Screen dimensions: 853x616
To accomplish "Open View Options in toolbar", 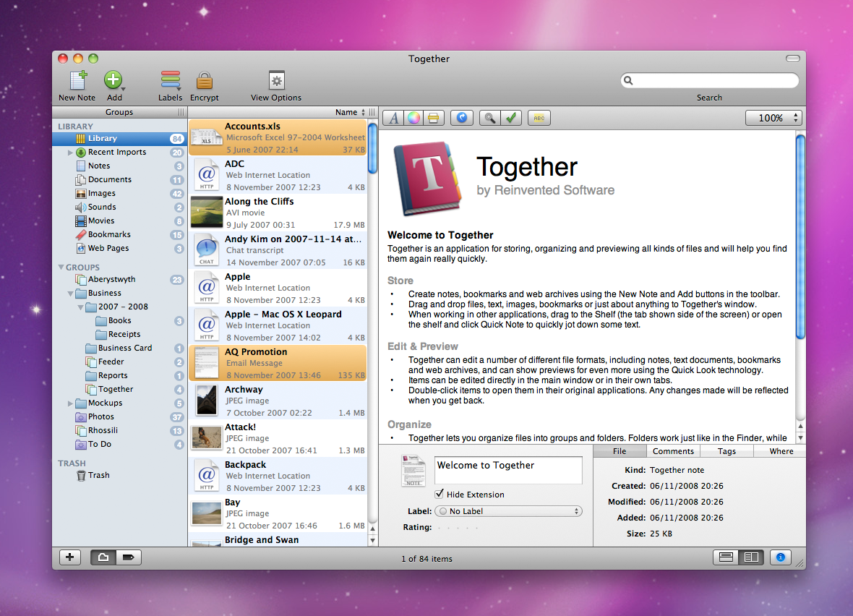I will [x=276, y=80].
